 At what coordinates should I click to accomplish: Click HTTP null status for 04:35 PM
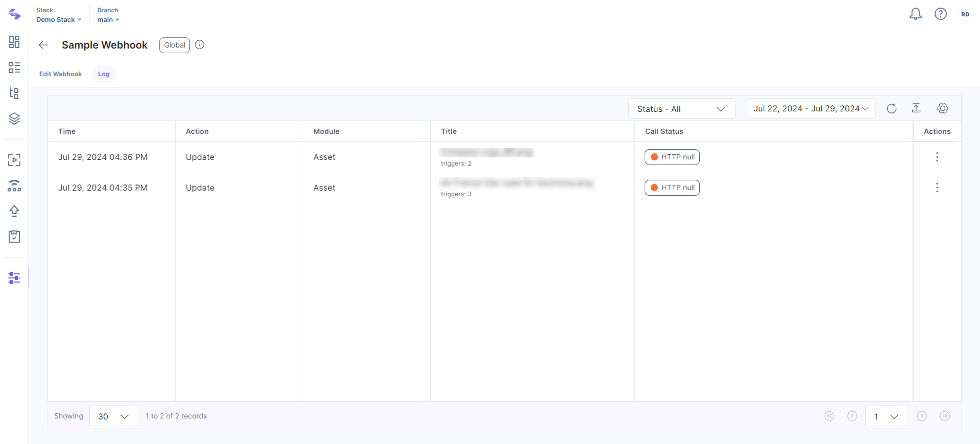(x=672, y=188)
